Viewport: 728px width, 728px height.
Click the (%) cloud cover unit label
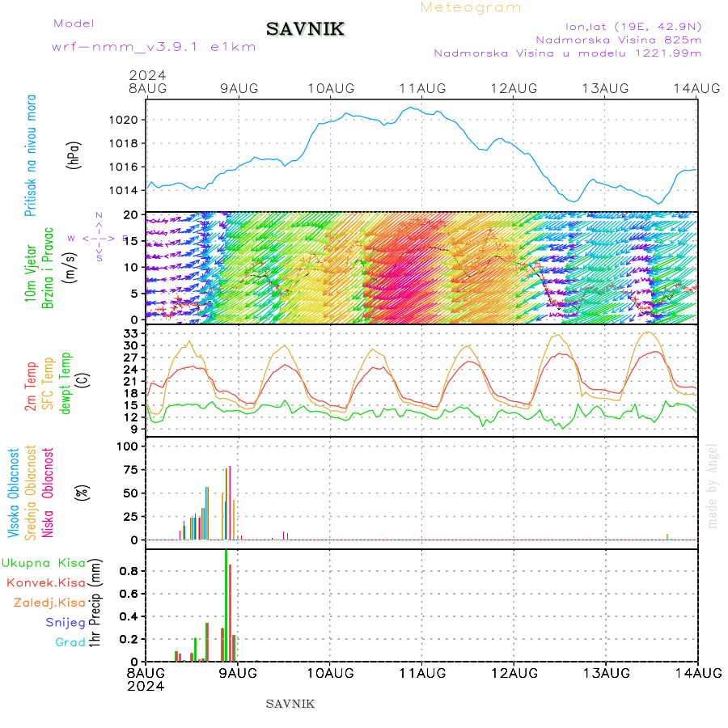(x=82, y=493)
